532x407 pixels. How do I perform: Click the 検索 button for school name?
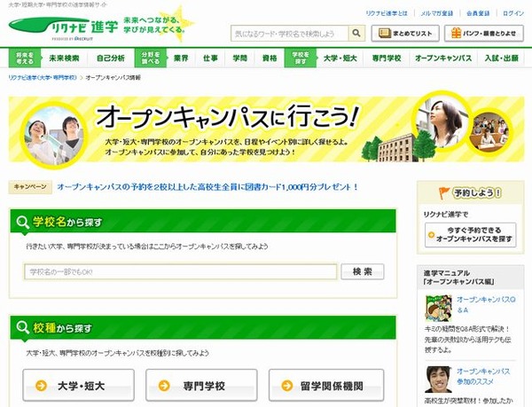tap(363, 271)
